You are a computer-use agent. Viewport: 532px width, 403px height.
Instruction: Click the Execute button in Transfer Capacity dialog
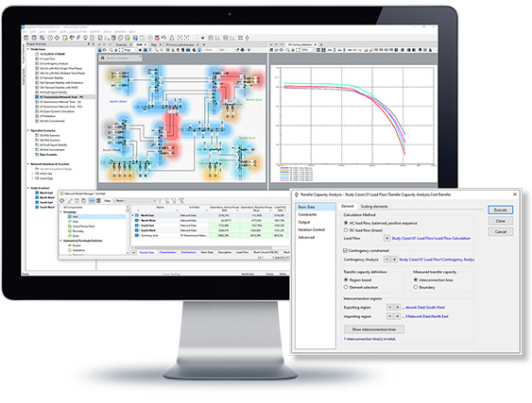tap(501, 210)
